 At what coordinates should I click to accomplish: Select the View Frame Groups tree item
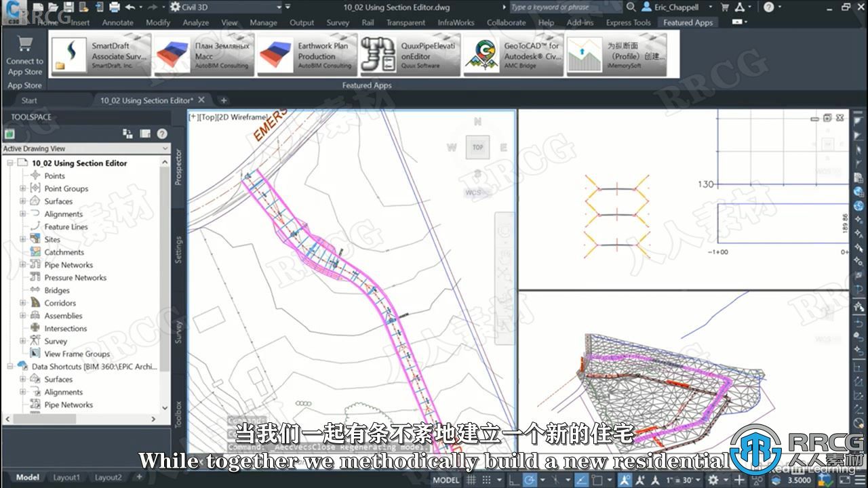(x=77, y=354)
